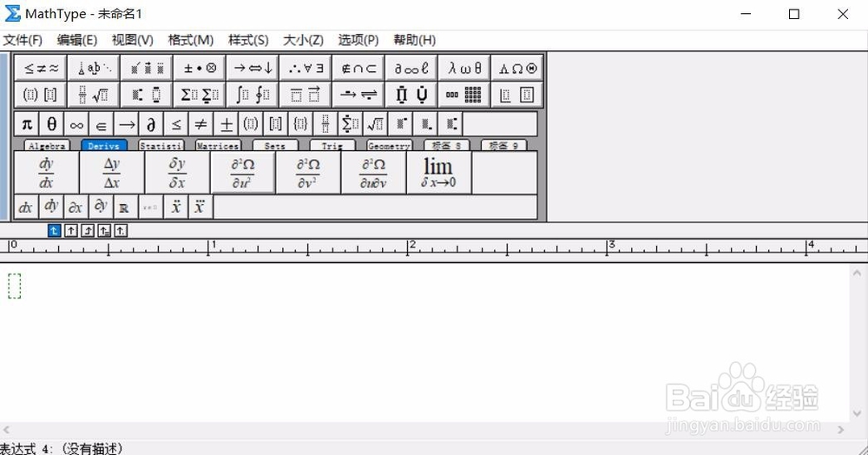Insert small dx symbol

(26, 207)
